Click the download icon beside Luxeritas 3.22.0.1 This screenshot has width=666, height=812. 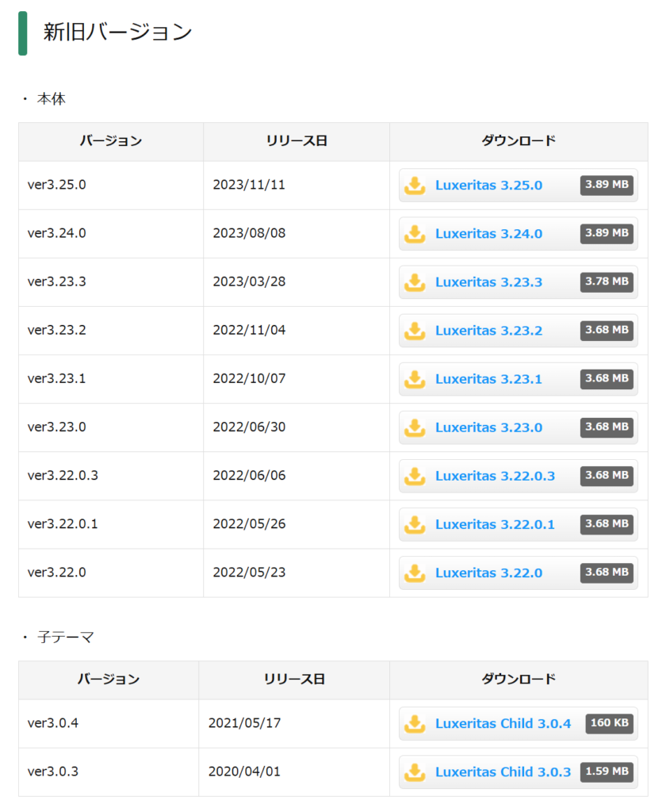coord(415,525)
